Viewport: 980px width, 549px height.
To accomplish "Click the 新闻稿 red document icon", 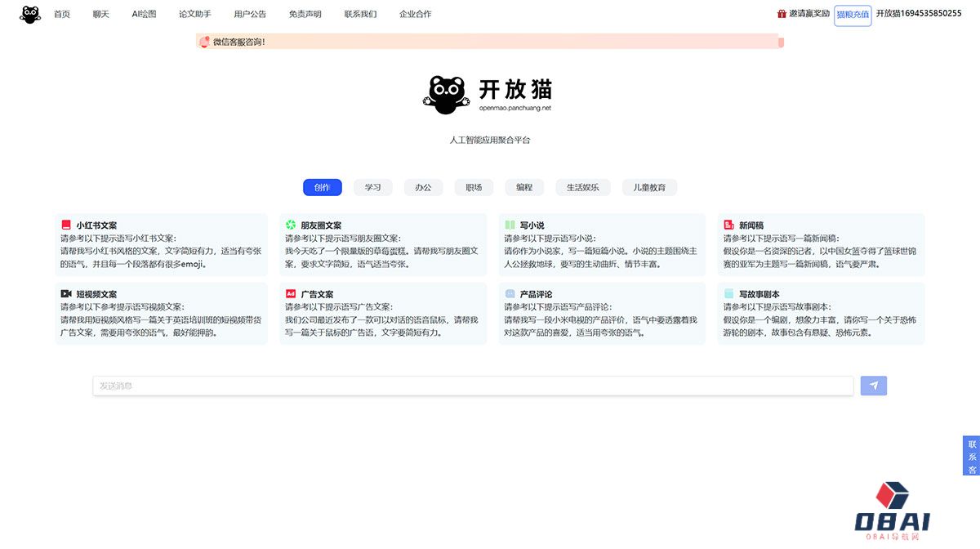I will pos(728,225).
